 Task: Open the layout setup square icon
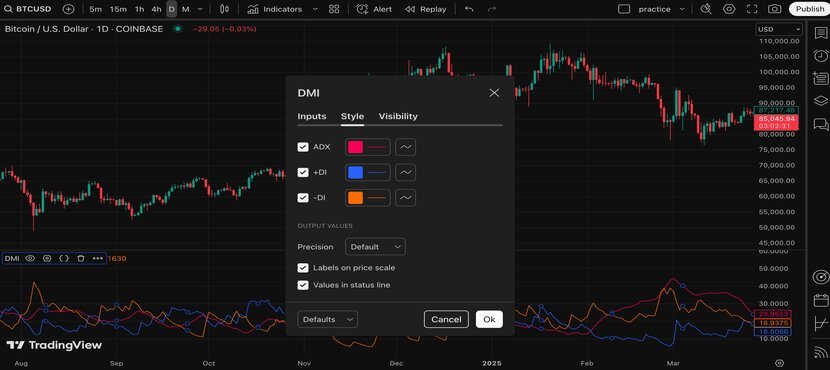coord(624,9)
